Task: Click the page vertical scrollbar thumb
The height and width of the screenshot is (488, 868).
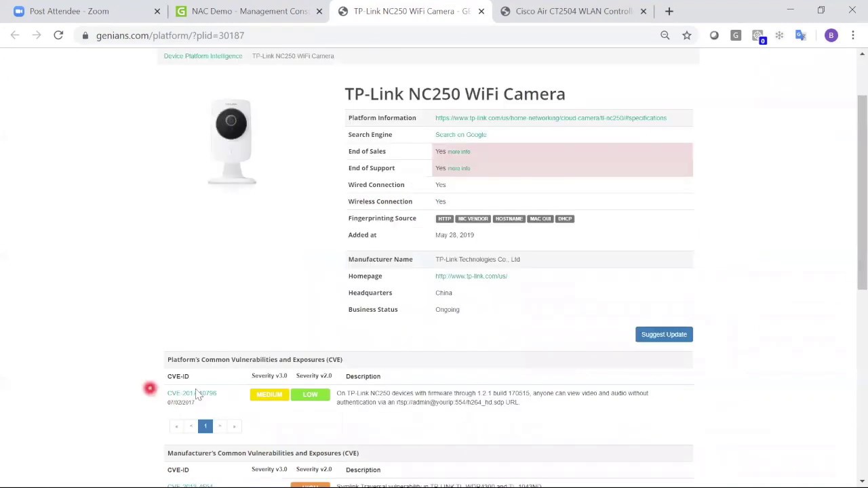Action: pyautogui.click(x=862, y=193)
